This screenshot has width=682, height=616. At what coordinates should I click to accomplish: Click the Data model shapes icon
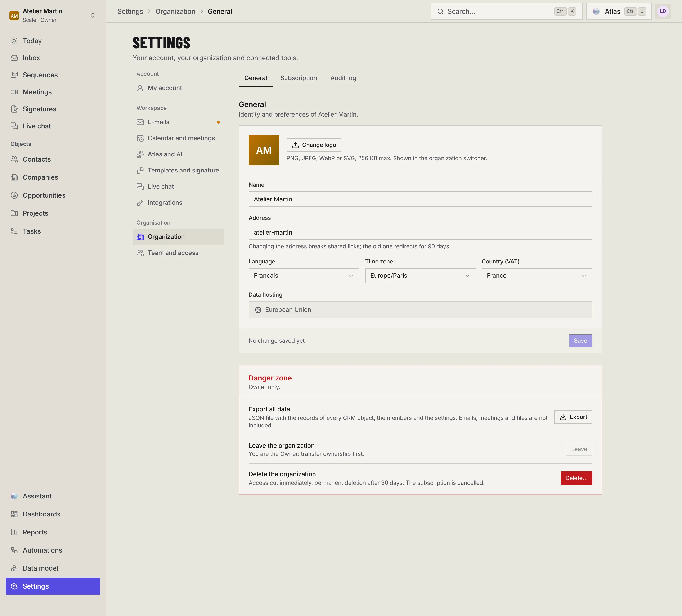[x=14, y=568]
